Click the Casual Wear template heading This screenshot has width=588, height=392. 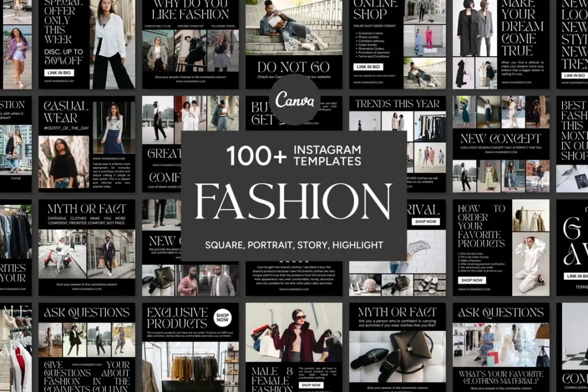(65, 111)
